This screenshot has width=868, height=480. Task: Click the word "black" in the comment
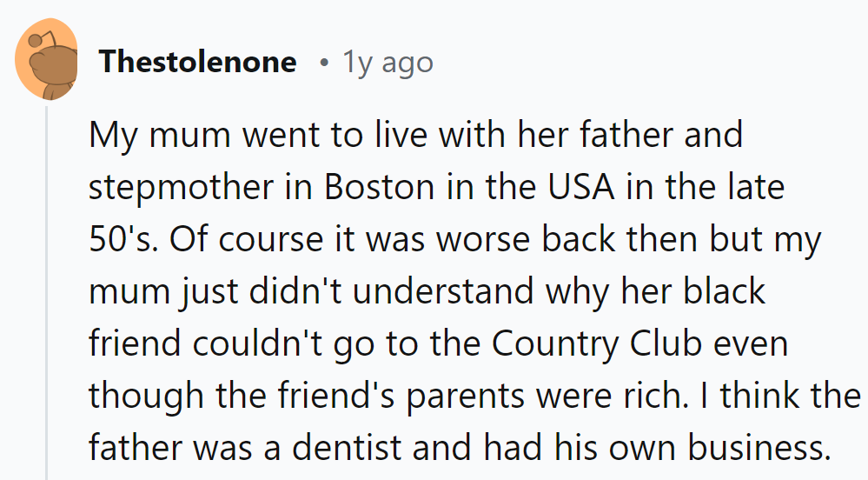tap(722, 293)
